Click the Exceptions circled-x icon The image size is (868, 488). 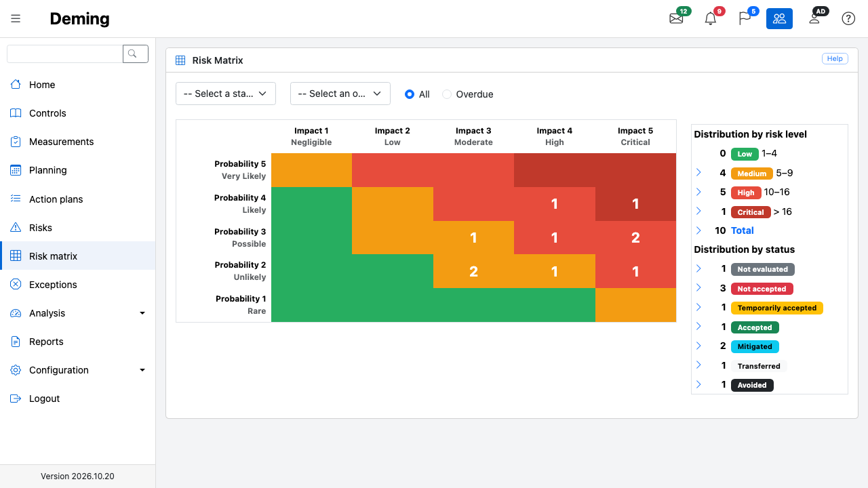(x=16, y=285)
